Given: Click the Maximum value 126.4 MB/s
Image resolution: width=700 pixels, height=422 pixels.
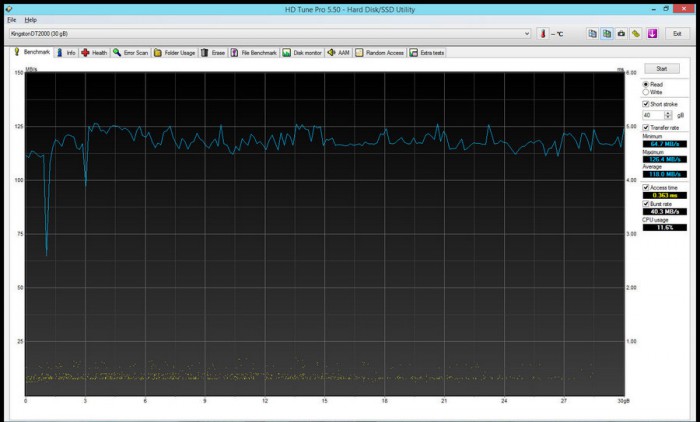Looking at the screenshot, I should tap(665, 159).
